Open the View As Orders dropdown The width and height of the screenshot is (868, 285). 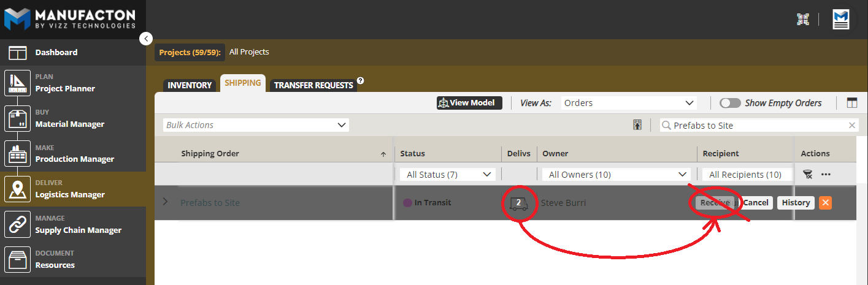point(629,103)
